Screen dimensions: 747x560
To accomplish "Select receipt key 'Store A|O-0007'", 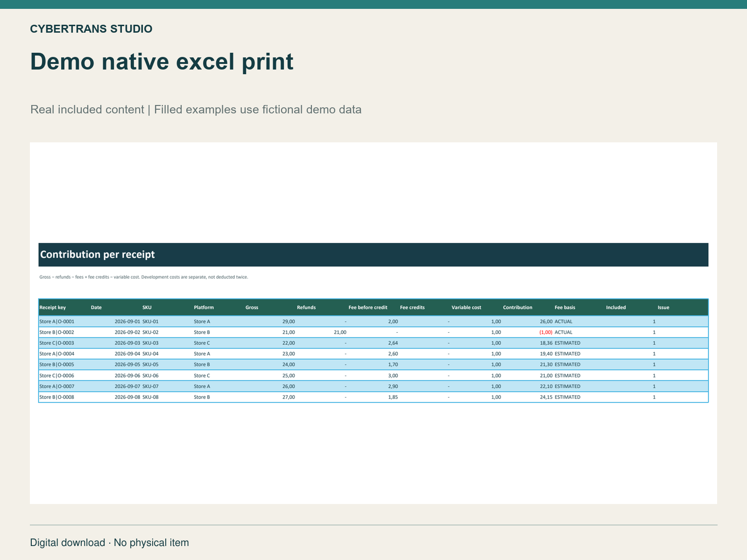I will [57, 386].
